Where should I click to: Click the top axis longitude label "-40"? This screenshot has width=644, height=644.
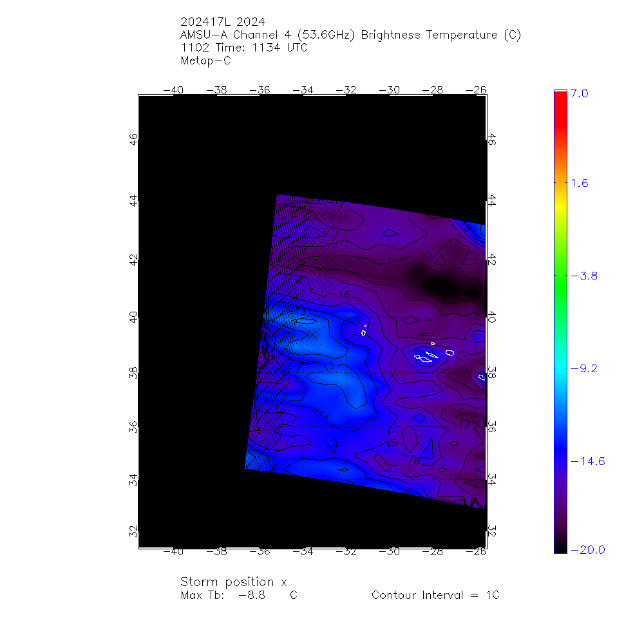click(x=173, y=90)
